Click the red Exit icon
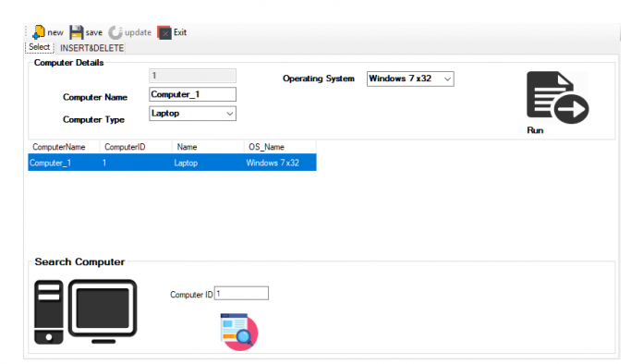The image size is (643, 364). (164, 32)
